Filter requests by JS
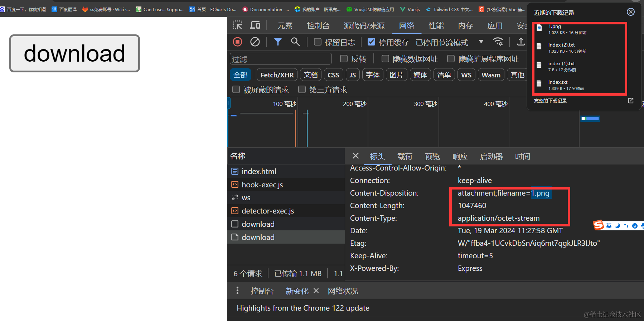 click(x=353, y=75)
